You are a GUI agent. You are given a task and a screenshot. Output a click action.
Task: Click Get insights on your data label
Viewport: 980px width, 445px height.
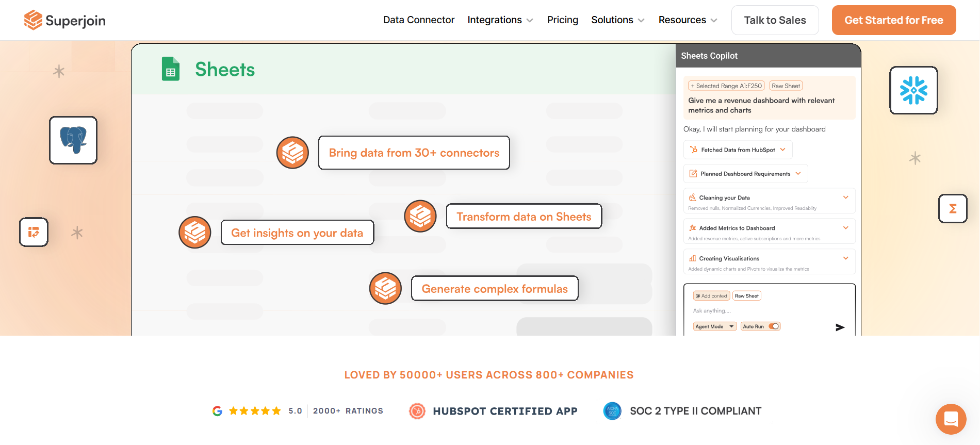(x=297, y=233)
